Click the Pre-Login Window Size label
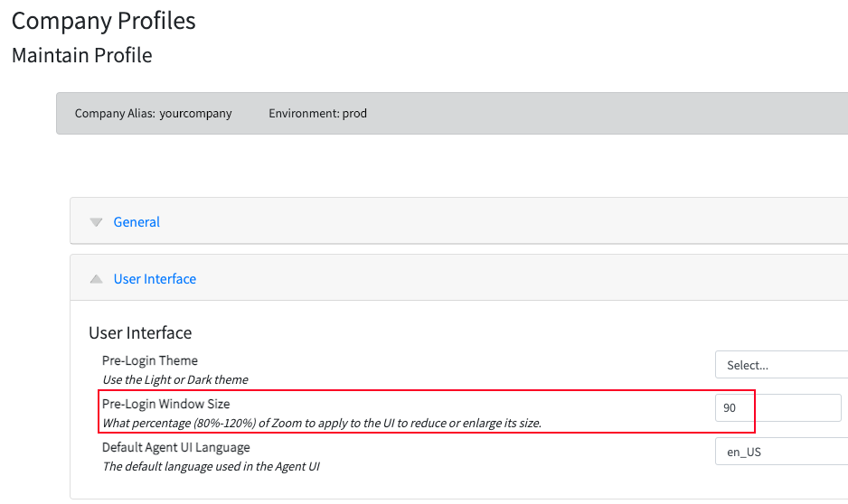 click(166, 404)
